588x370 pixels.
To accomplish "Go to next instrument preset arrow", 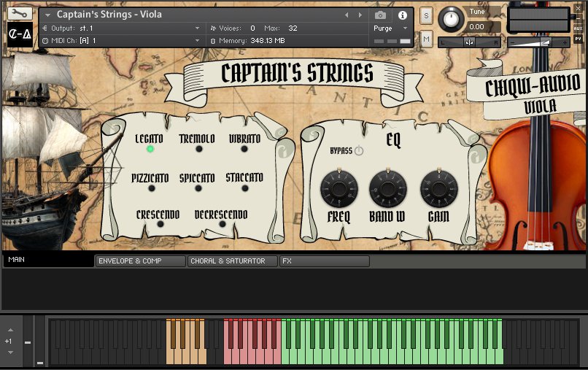I will click(x=359, y=15).
